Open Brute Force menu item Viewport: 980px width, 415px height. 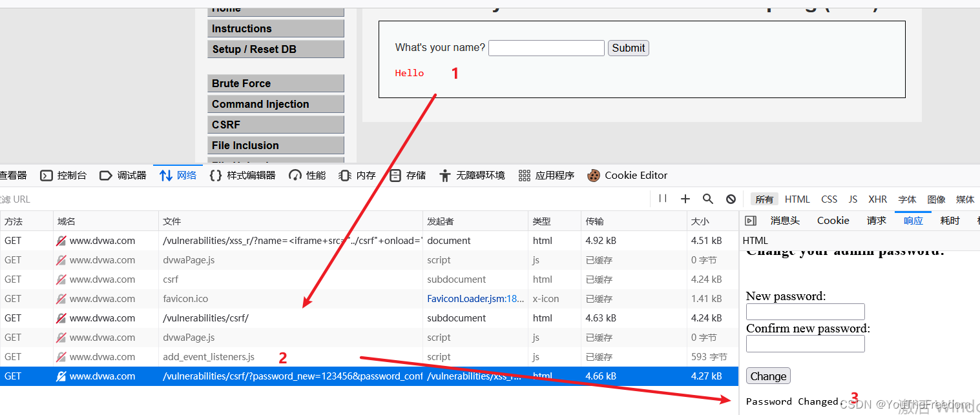point(276,83)
